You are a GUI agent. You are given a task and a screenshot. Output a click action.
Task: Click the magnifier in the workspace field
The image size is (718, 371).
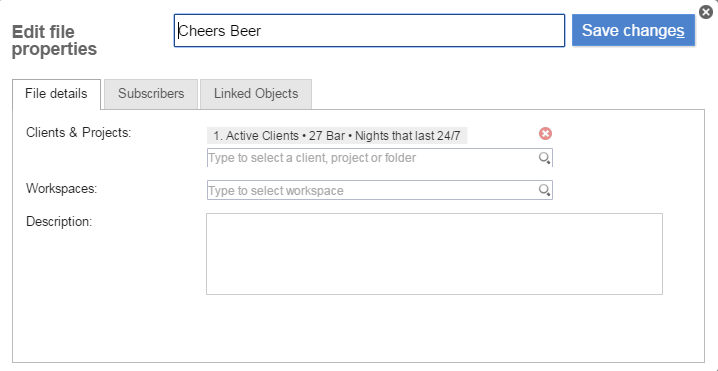(544, 190)
